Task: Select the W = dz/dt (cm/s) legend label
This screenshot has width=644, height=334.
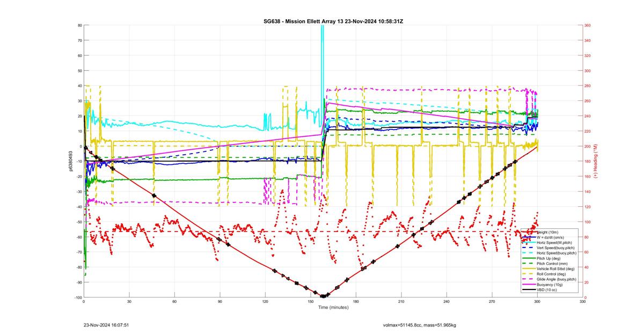Action: (551, 237)
